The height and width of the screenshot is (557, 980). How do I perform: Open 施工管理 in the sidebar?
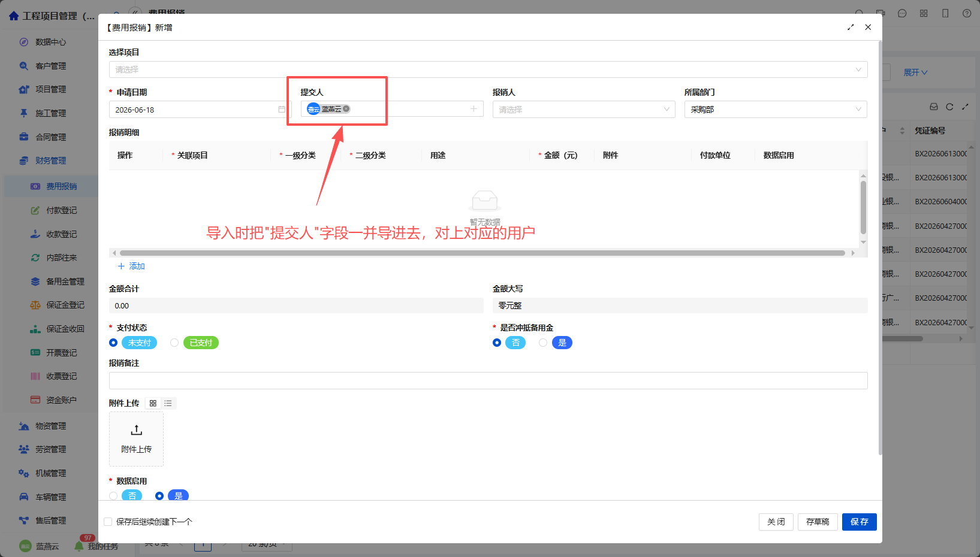(x=50, y=113)
